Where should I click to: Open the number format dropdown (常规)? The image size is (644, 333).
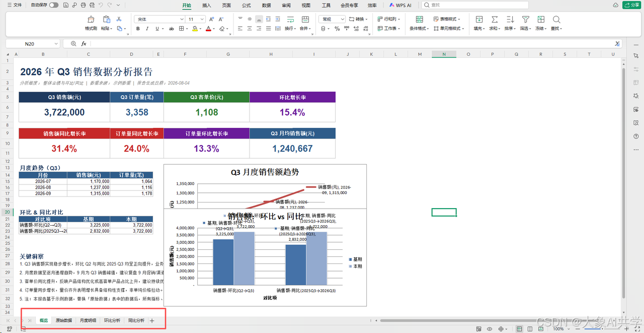[342, 19]
